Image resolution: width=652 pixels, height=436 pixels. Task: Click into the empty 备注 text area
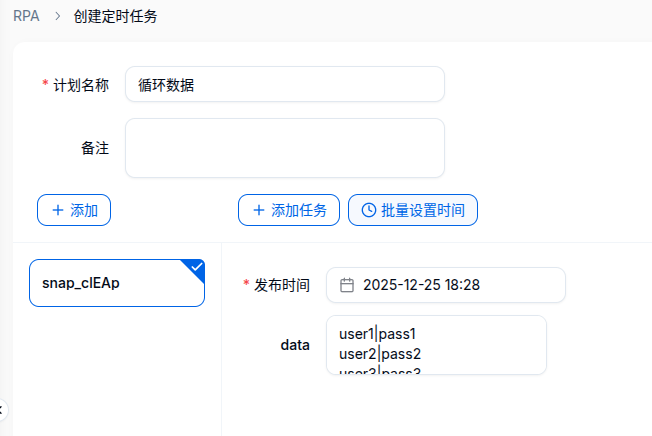coord(284,148)
